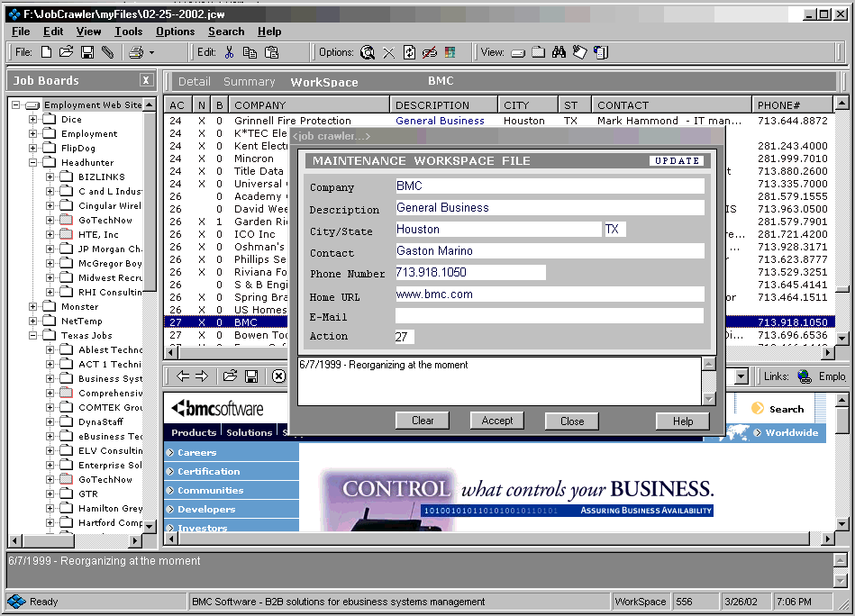Click the refresh page icon in Options
This screenshot has width=855, height=616.
[x=409, y=52]
